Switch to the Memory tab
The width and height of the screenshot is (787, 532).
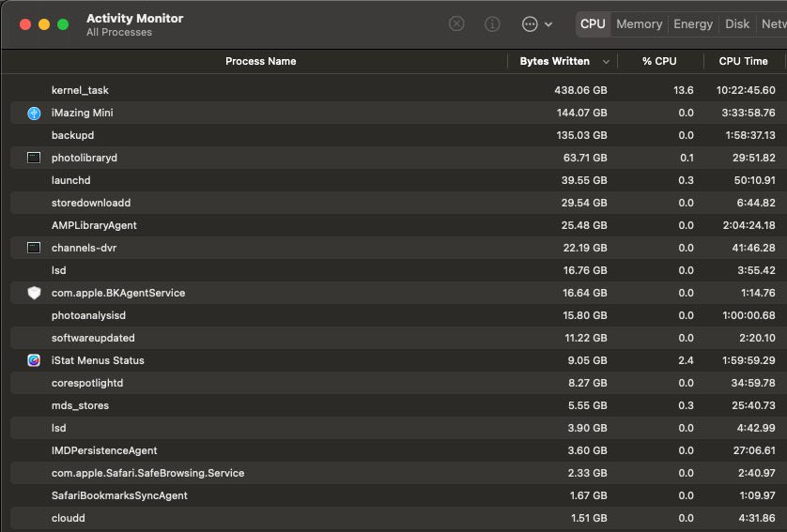(639, 24)
